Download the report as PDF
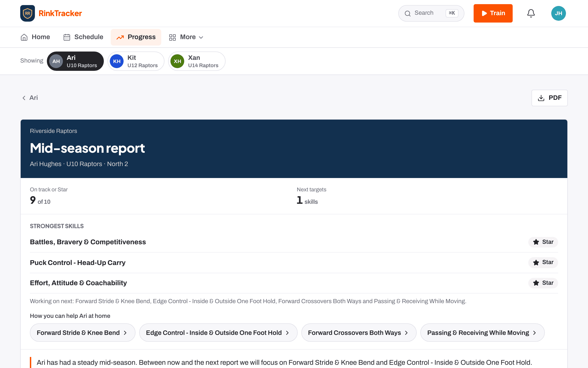The width and height of the screenshot is (588, 368). pos(550,98)
